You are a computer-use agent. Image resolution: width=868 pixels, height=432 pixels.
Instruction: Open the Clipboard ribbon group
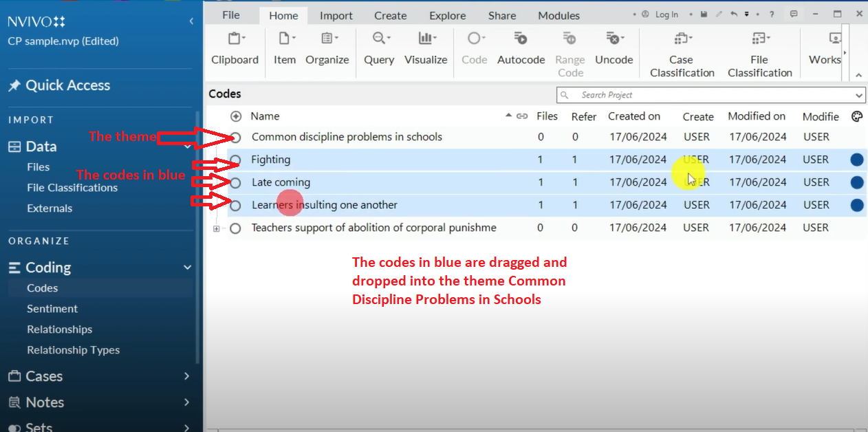click(x=235, y=47)
